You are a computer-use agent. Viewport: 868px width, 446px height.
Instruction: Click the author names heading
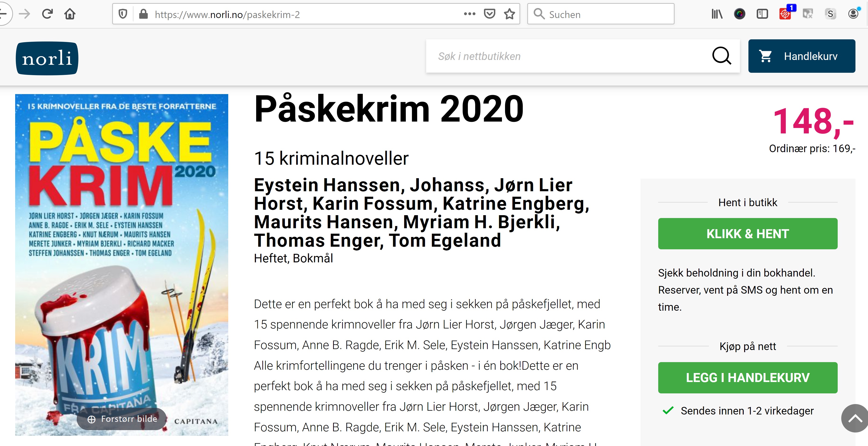click(x=421, y=213)
